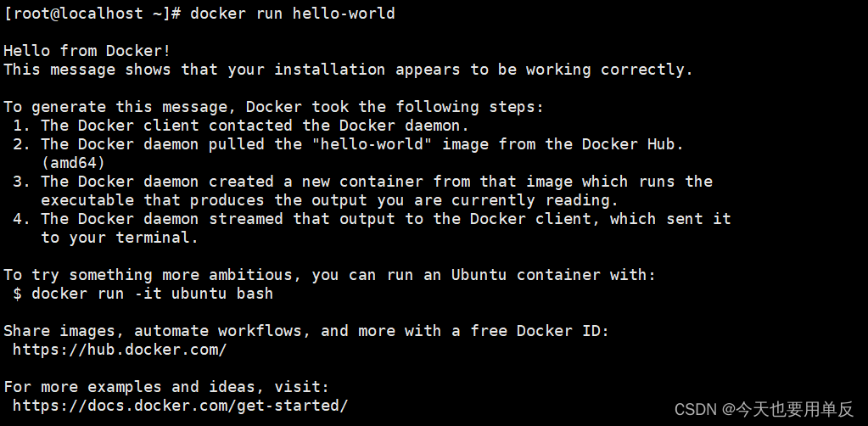Viewport: 868px width, 426px height.
Task: Click the [root@localhost ~]# shell prompt
Action: (x=92, y=14)
